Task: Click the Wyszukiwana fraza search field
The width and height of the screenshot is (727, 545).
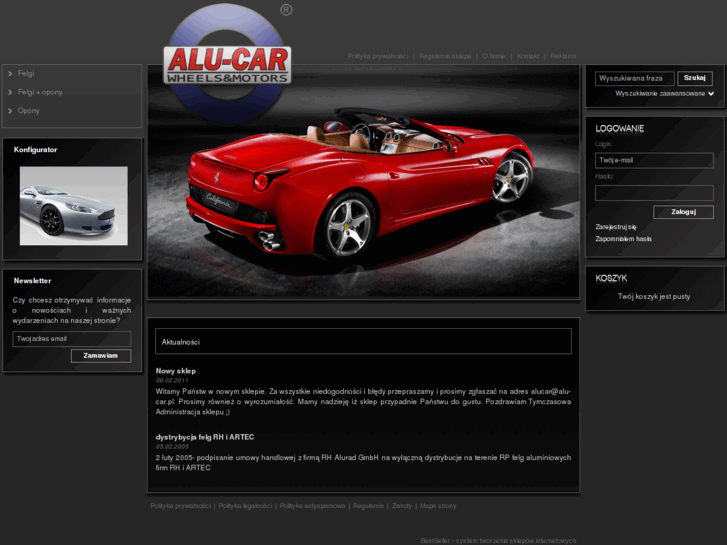Action: (635, 78)
